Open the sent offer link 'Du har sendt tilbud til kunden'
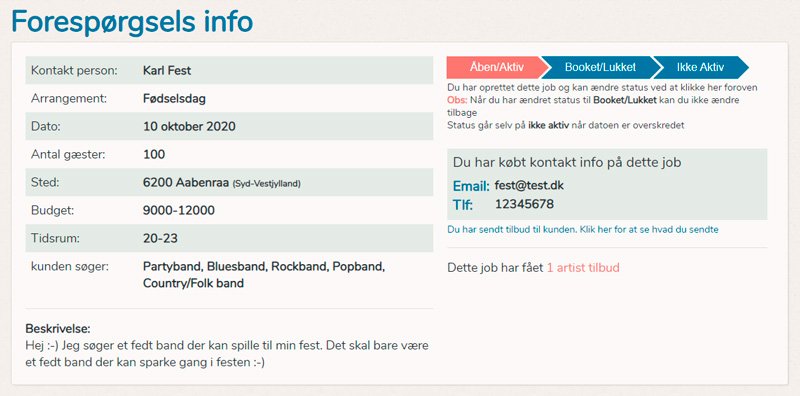Screen dimensions: 800x396 pos(583,230)
